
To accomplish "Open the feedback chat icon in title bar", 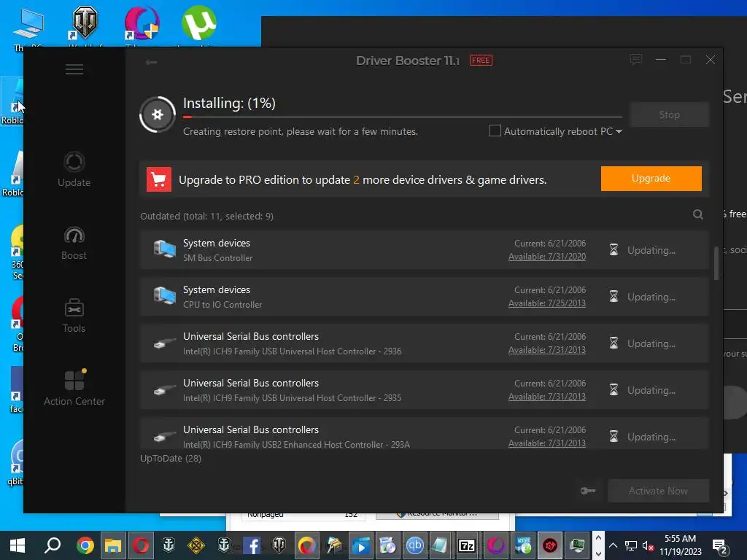I will pos(636,60).
